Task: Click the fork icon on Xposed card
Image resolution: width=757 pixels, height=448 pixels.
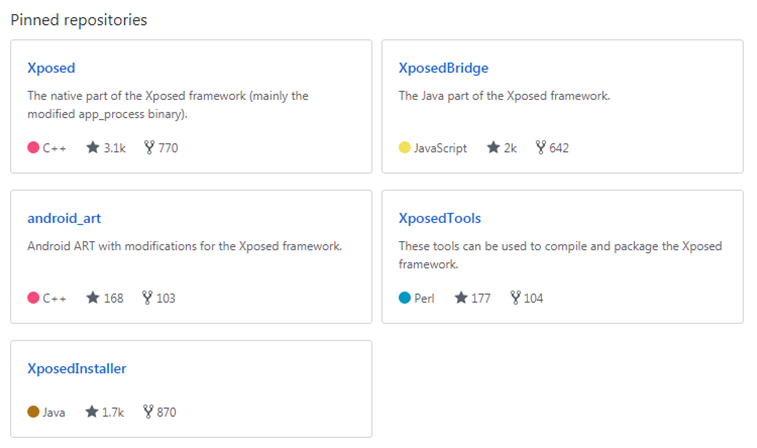Action: click(149, 148)
